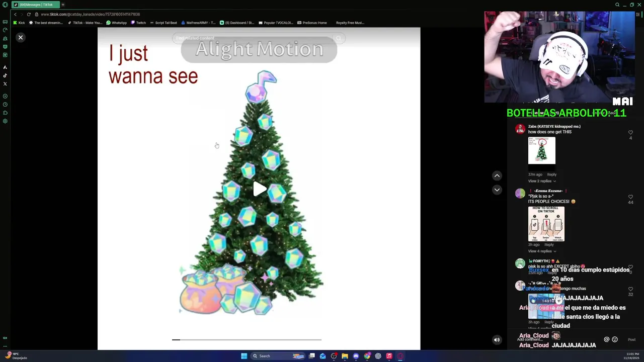Select the (64)Messages | TikTok tab
The width and height of the screenshot is (644, 362).
[35, 5]
